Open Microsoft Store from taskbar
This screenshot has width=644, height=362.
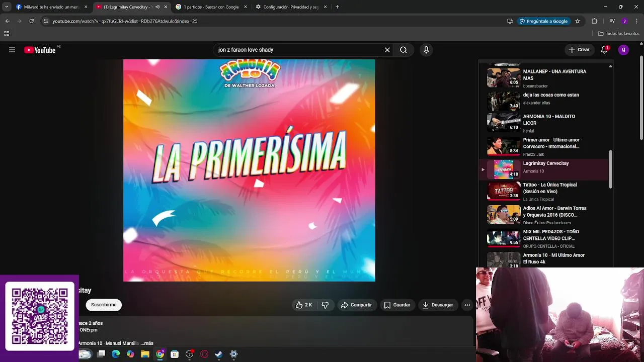[x=175, y=354]
